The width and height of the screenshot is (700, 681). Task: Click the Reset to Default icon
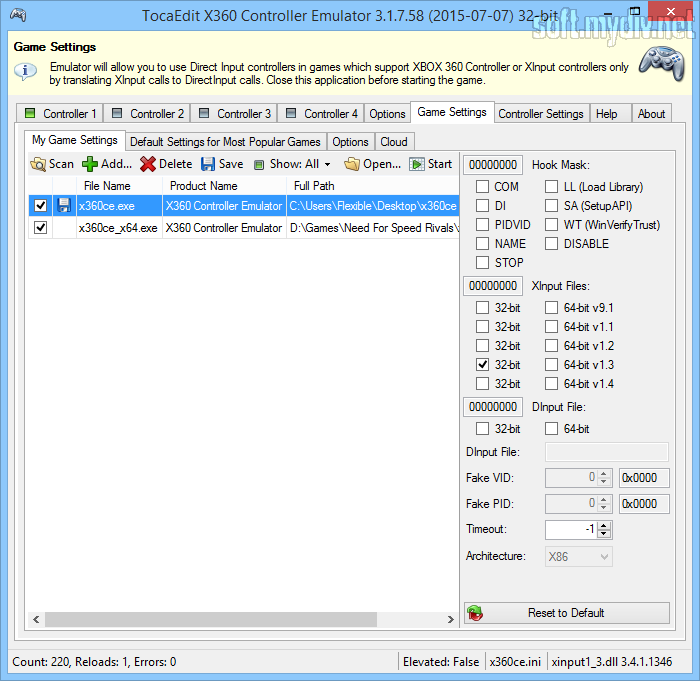click(475, 613)
